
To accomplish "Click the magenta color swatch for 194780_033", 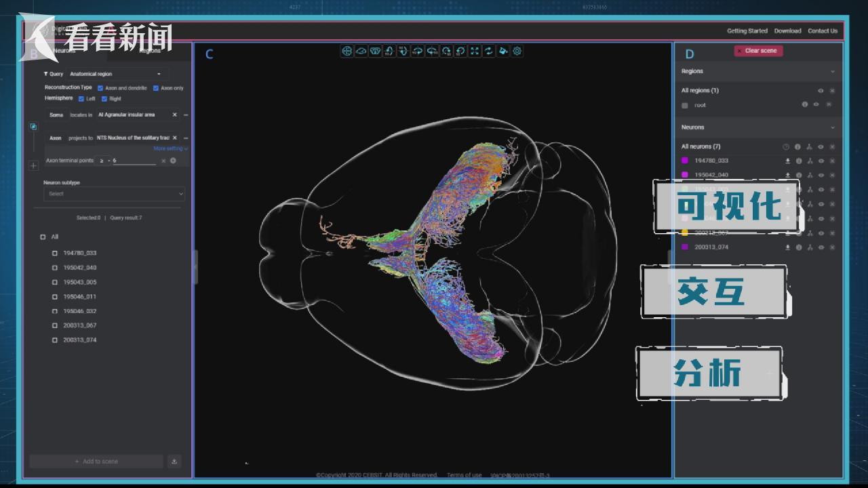I will coord(685,161).
